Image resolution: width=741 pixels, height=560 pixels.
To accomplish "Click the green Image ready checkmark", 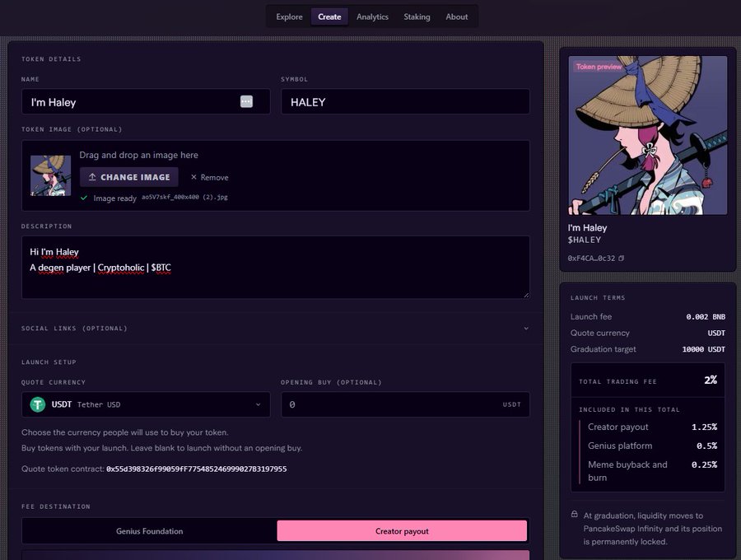I will (x=84, y=198).
